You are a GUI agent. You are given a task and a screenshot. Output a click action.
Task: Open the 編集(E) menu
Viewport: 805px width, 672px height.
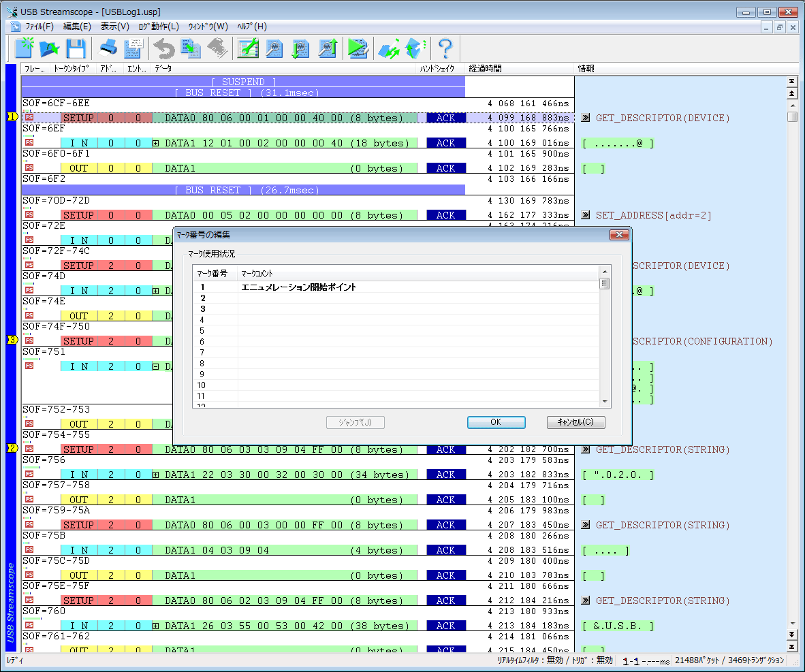tap(77, 27)
